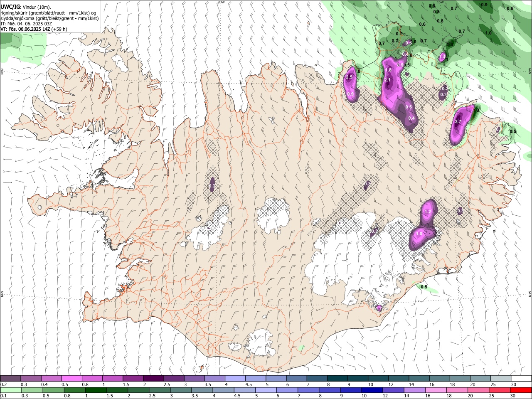Click the lavender 4–4.5 snow legend swatch

[x=234, y=378]
